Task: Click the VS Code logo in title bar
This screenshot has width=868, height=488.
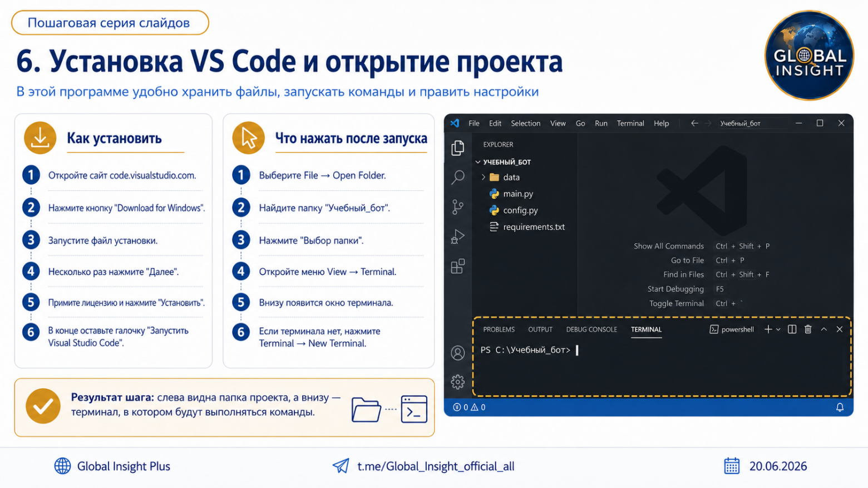Action: 455,123
